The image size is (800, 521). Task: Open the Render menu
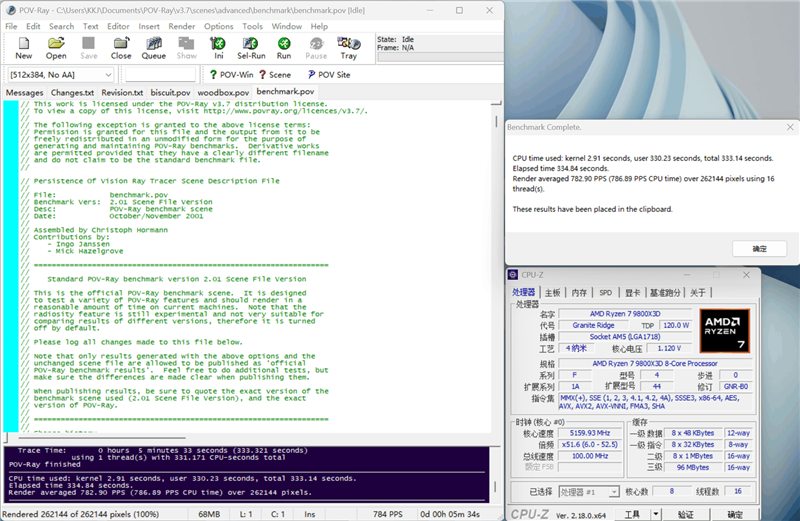pyautogui.click(x=181, y=26)
